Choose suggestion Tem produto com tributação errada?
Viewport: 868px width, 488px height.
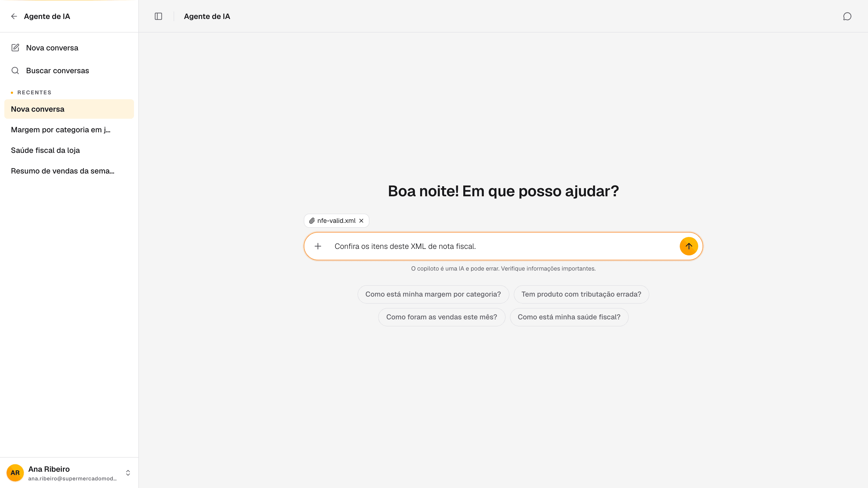tap(581, 294)
